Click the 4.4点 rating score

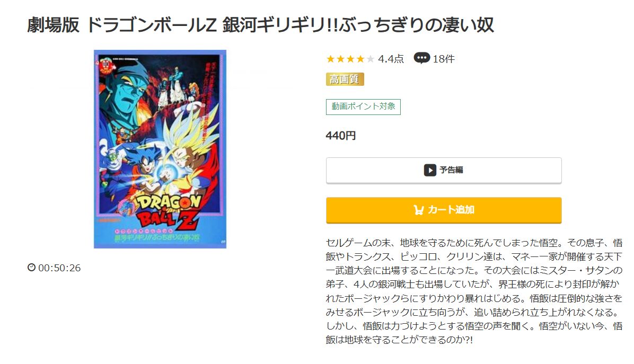coord(391,59)
